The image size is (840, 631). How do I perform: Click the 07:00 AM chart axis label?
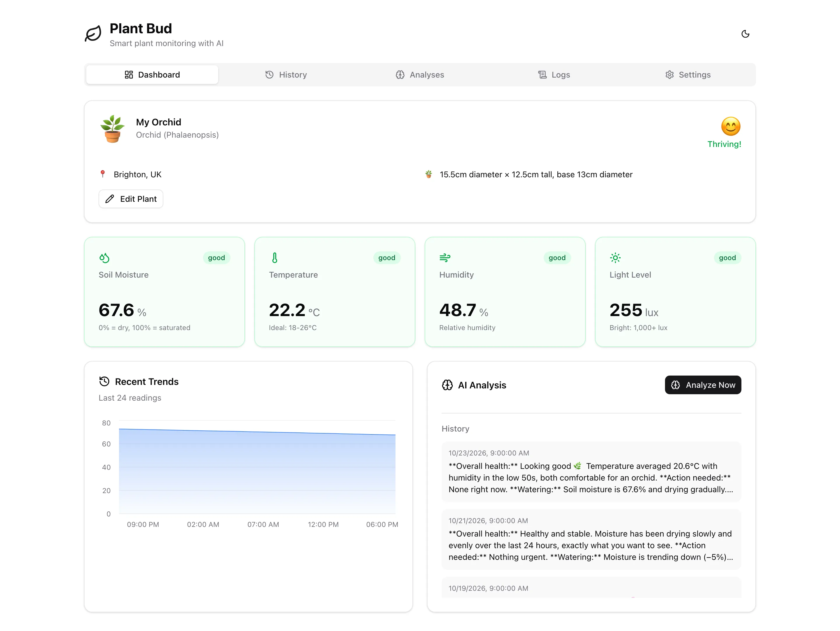(x=263, y=524)
